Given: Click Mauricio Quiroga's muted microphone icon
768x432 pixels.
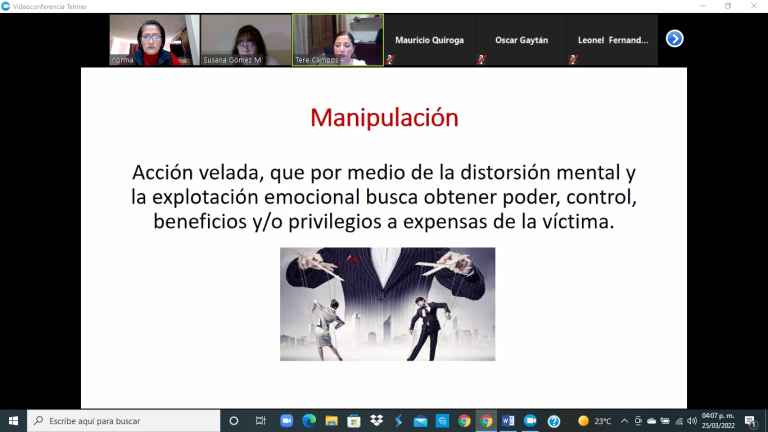Looking at the screenshot, I should 390,59.
